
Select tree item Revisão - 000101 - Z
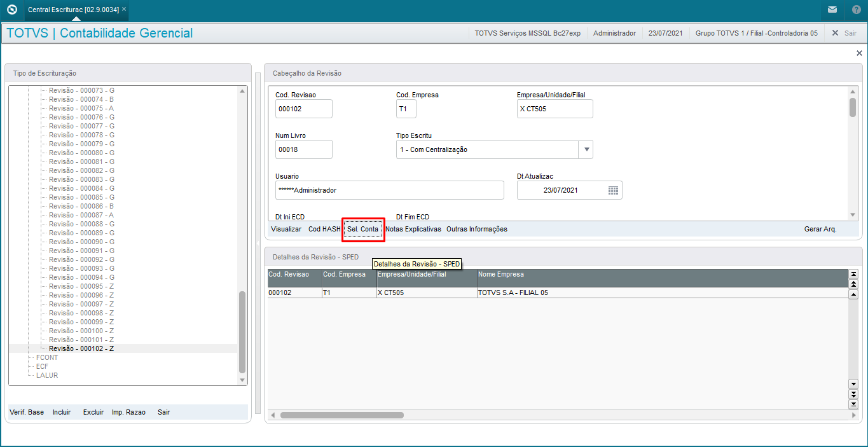coord(81,340)
